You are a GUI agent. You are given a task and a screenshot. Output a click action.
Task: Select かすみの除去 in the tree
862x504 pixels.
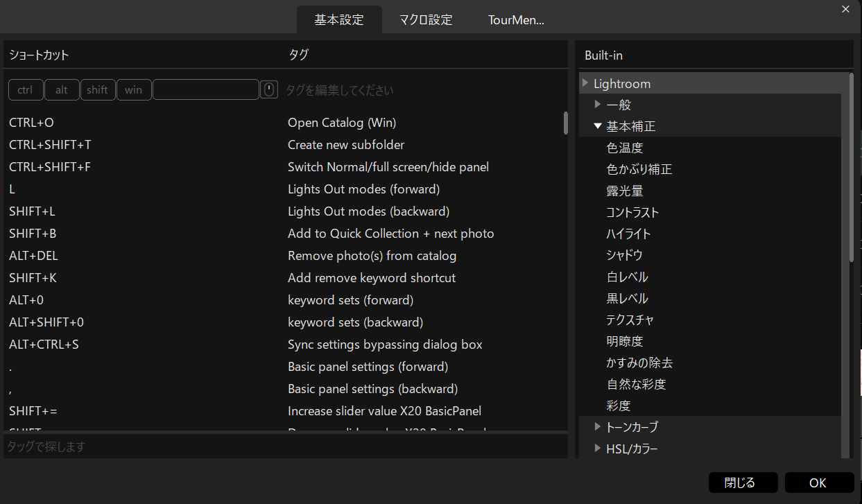pos(639,363)
